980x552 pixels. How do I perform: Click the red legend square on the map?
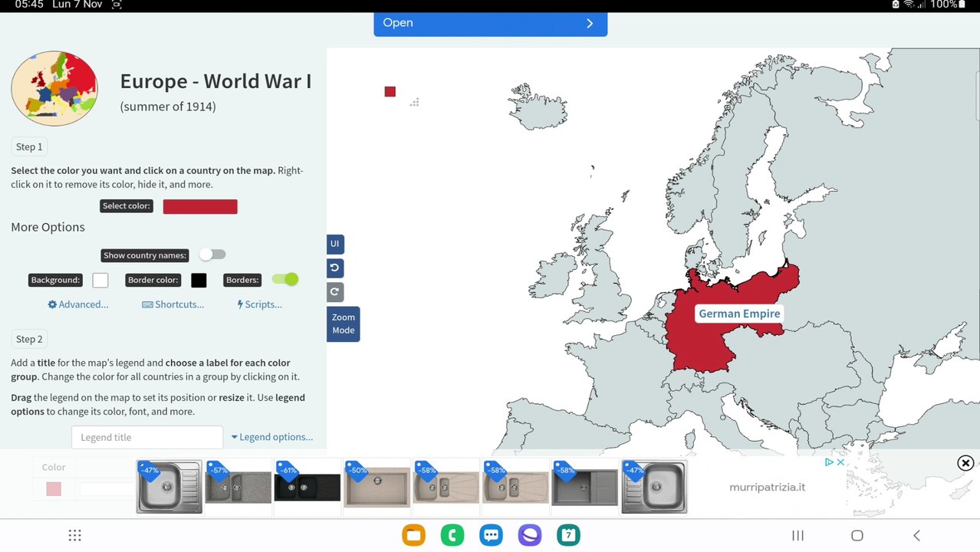pyautogui.click(x=390, y=92)
